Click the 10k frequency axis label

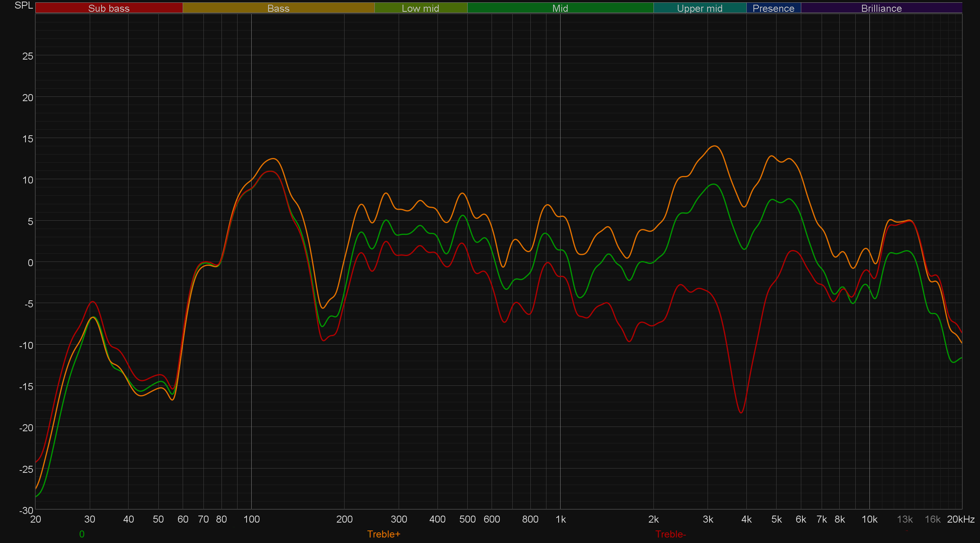click(869, 519)
